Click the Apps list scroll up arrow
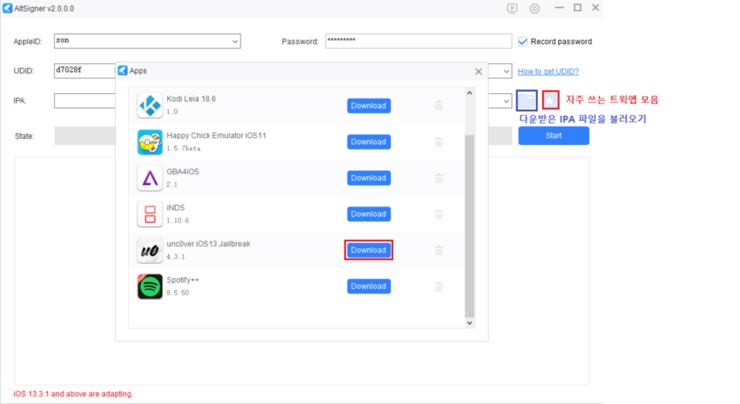This screenshot has height=404, width=740. tap(469, 93)
